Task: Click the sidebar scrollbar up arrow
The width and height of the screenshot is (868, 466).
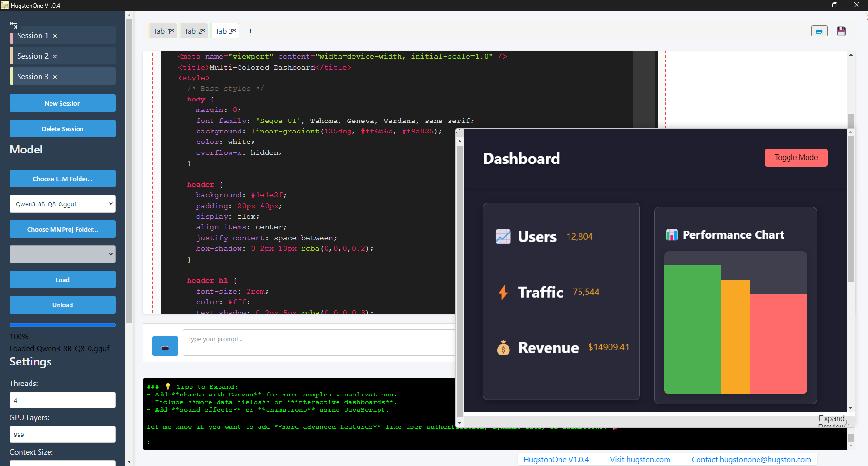Action: (129, 15)
